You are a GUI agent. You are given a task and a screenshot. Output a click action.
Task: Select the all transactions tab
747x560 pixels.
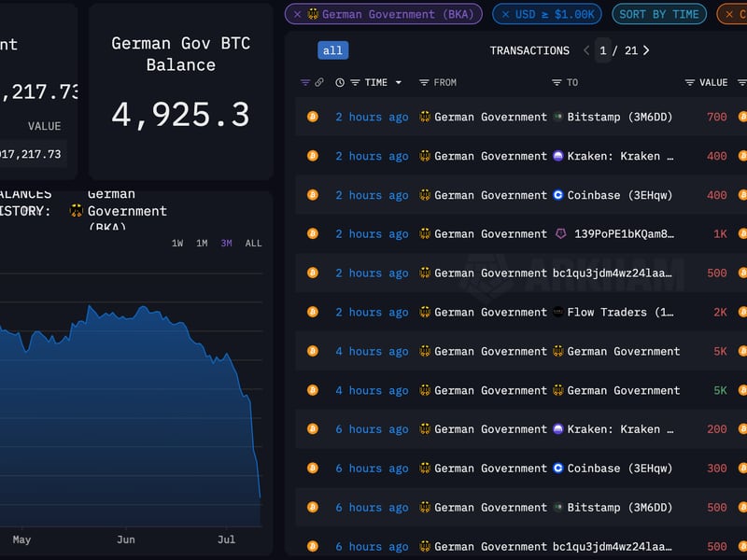(332, 50)
